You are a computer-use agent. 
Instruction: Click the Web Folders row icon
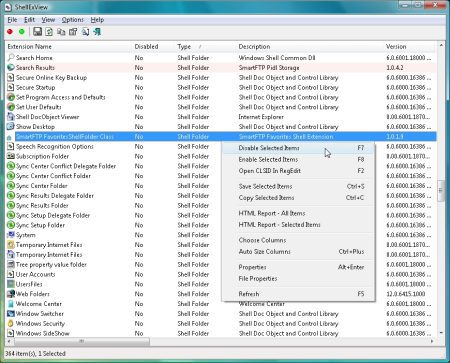click(11, 294)
